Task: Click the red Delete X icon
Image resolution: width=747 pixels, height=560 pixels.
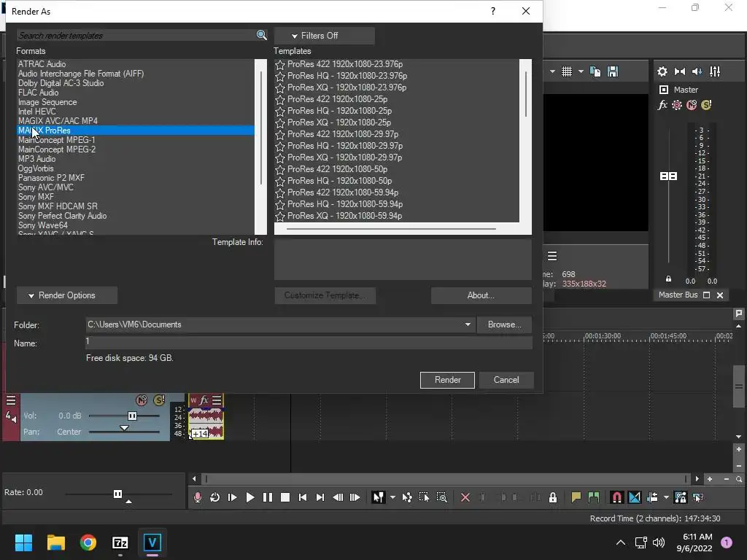Action: (x=465, y=497)
